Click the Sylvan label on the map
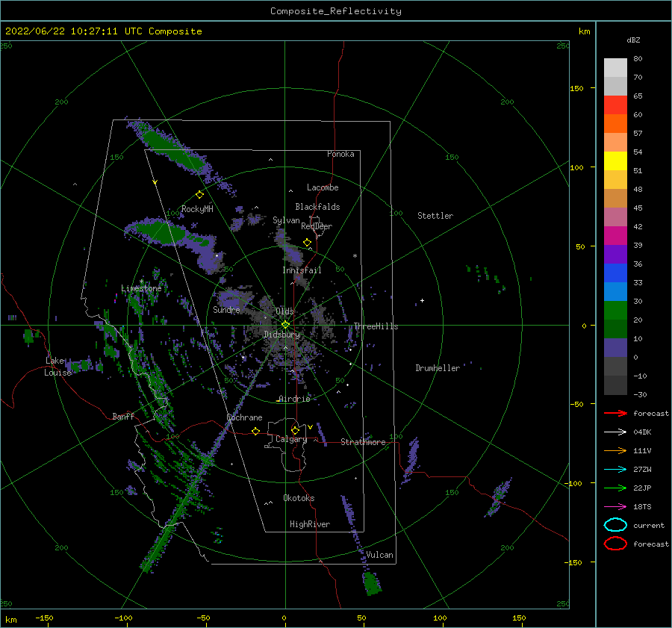Screen dimensions: 672x628 pos(286,220)
